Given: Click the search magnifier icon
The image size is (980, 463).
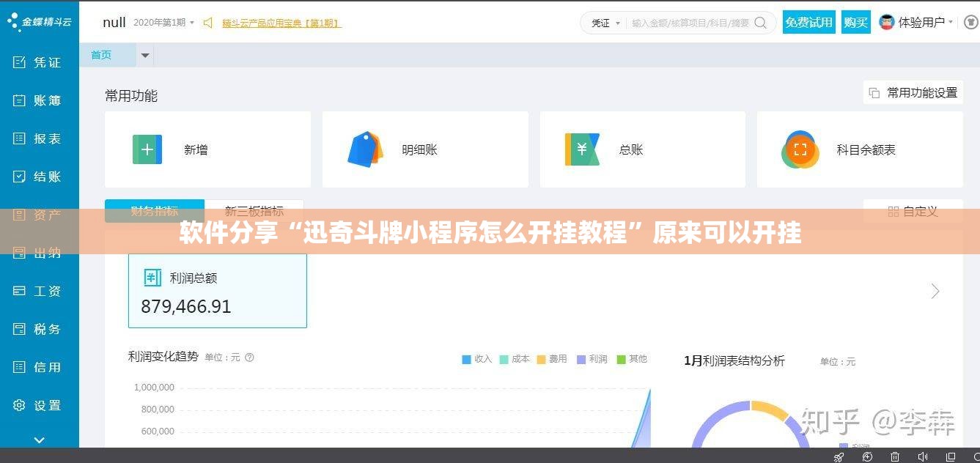Looking at the screenshot, I should (761, 23).
